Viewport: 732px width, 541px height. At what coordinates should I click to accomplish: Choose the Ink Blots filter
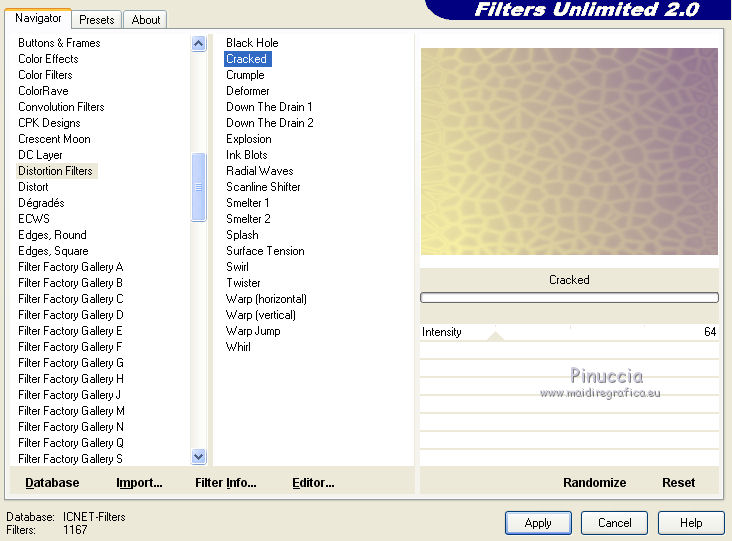point(246,155)
